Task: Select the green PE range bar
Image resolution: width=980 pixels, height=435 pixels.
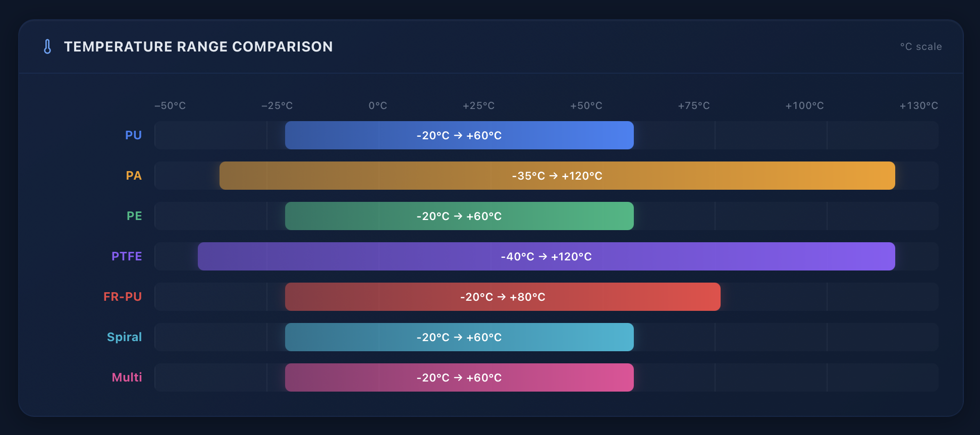Action: (x=459, y=216)
